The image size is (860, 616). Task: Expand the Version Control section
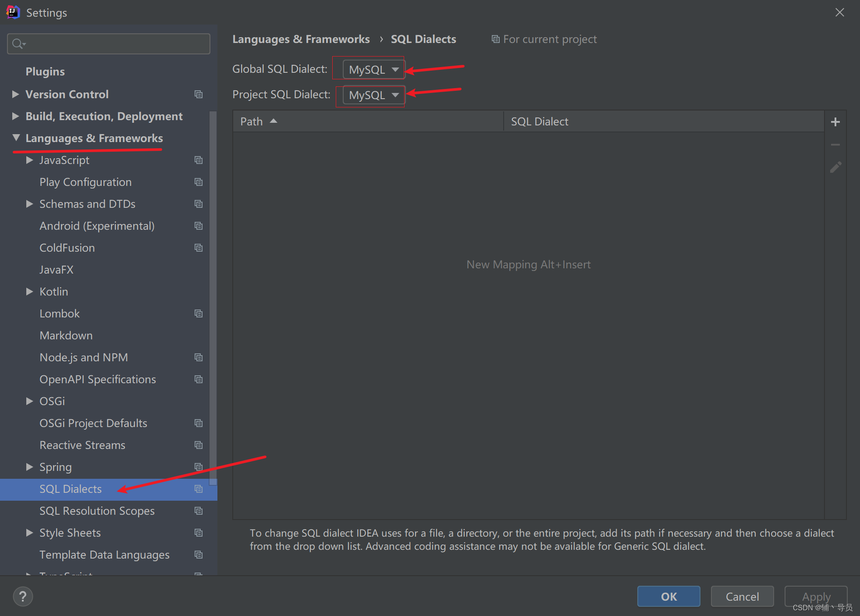(16, 94)
